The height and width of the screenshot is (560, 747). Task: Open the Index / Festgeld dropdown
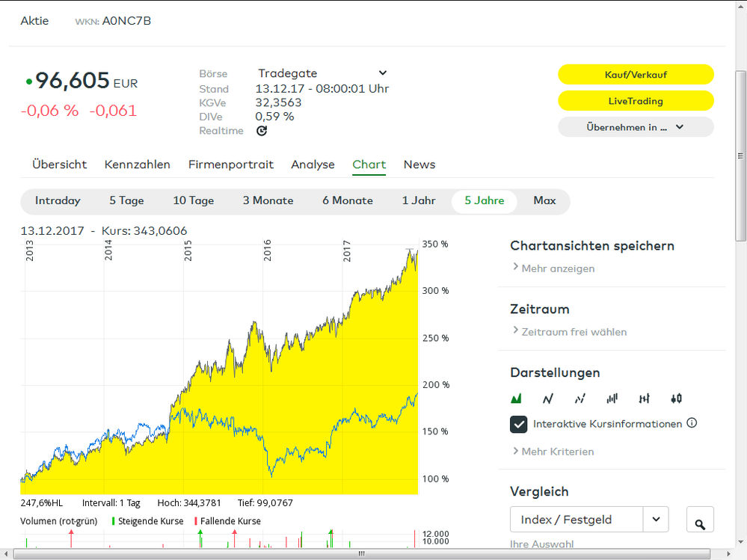(656, 519)
